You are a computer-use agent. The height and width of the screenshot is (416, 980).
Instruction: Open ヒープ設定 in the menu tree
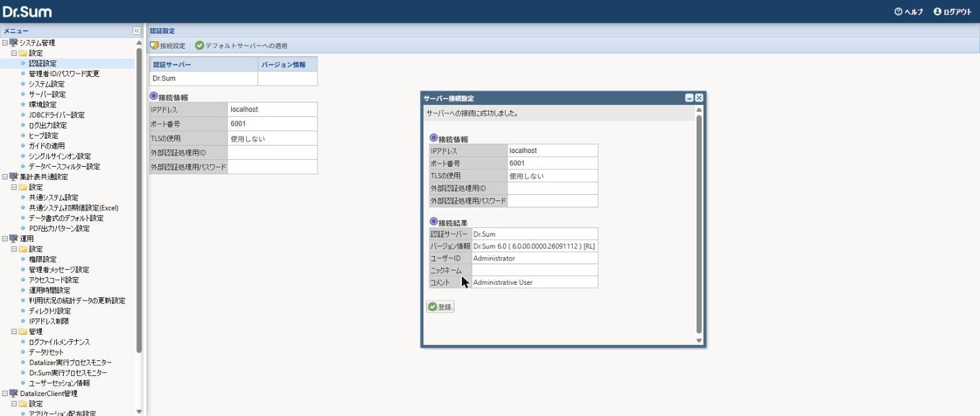(44, 136)
